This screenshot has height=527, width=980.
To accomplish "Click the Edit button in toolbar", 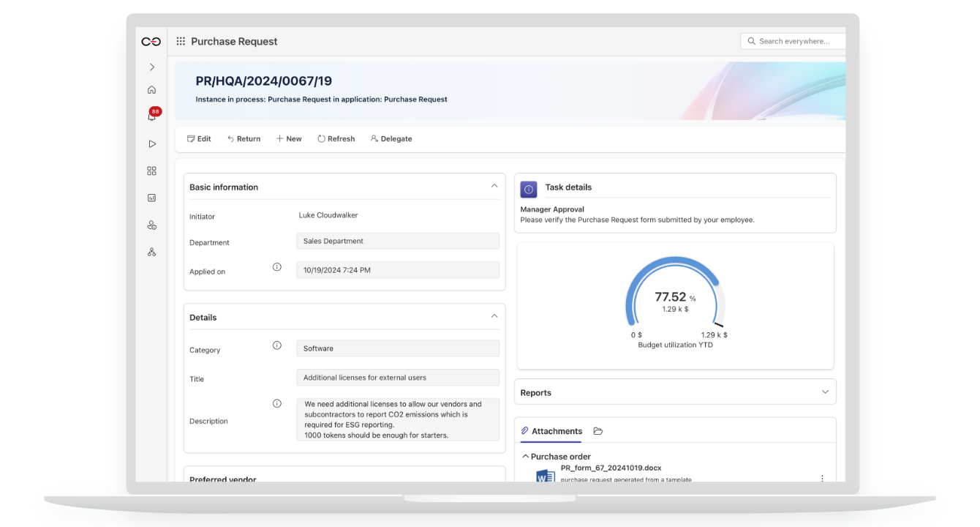I will click(x=199, y=139).
